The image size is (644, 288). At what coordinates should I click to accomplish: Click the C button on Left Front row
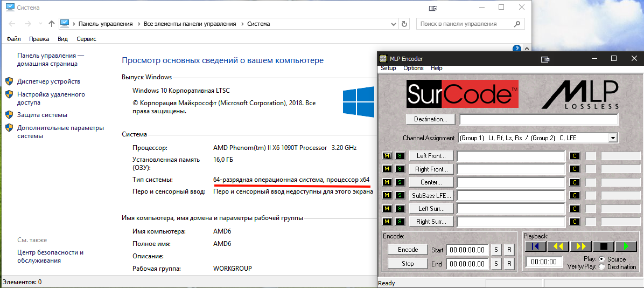pos(575,156)
